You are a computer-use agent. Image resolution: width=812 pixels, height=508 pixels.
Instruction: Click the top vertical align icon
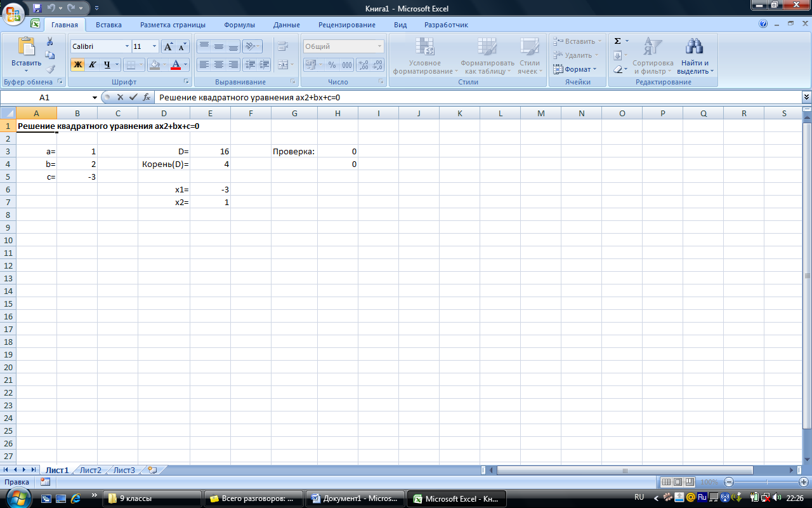click(x=204, y=46)
